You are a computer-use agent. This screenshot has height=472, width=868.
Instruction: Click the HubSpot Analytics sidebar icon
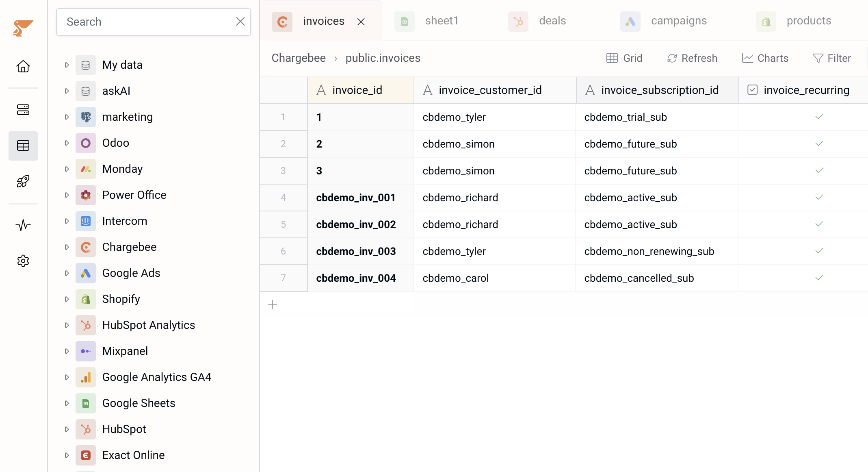[86, 325]
